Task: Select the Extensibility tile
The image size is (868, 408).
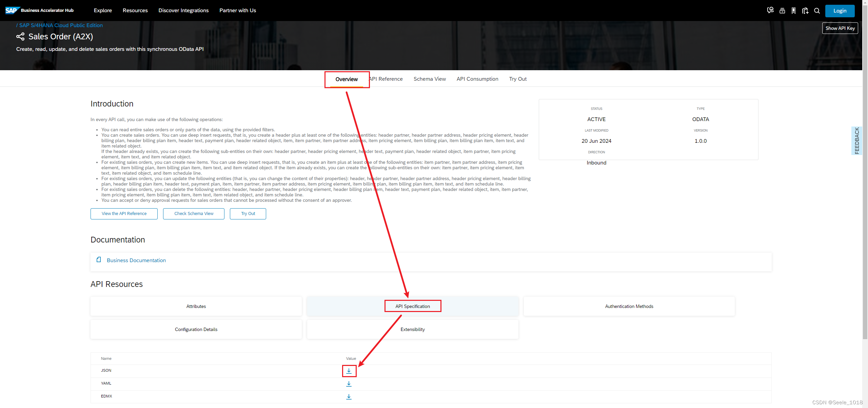Action: (413, 329)
